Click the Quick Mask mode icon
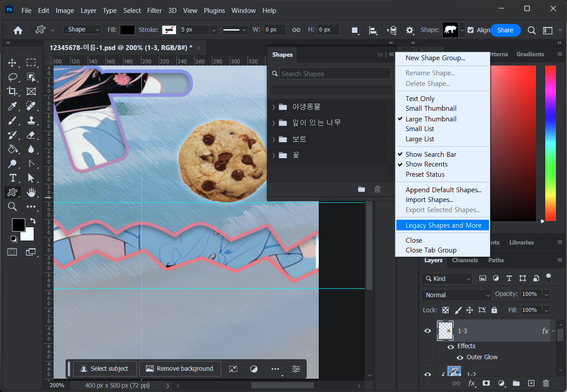Screen dimensions: 567x392 (12, 252)
